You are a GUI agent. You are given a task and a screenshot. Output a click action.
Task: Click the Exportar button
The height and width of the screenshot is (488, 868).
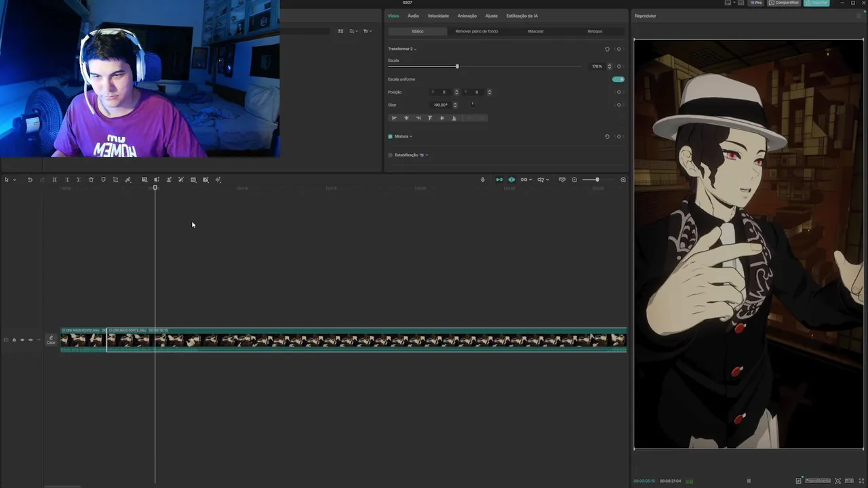(816, 3)
